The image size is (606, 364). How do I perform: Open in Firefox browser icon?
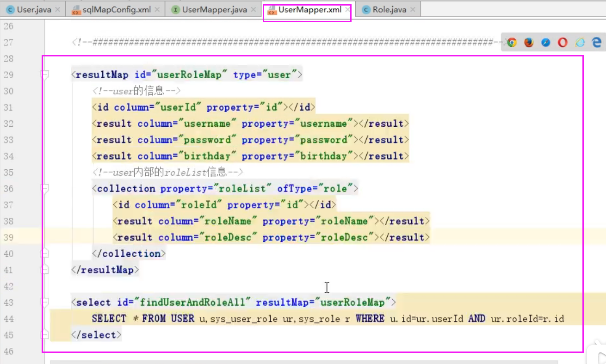529,43
